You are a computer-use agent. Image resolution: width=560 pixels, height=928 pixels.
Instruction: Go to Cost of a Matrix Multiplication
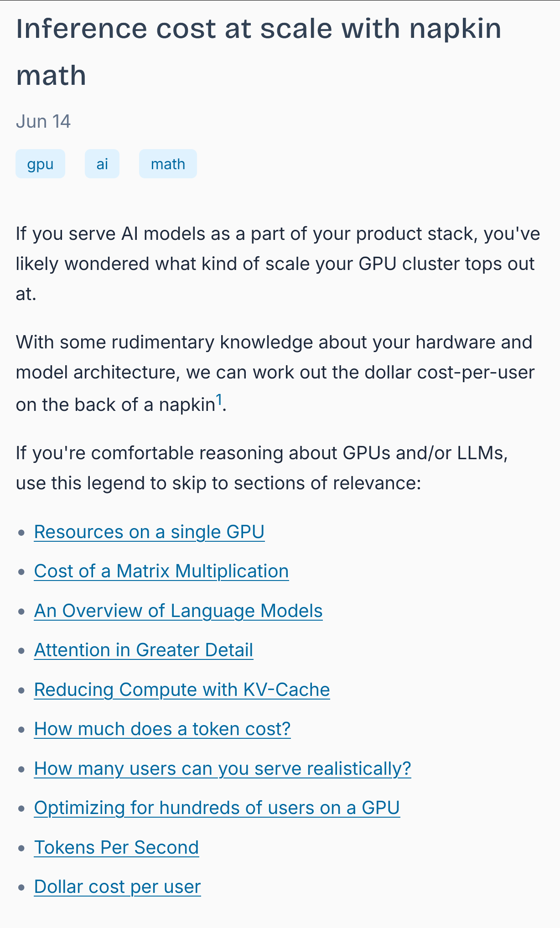coord(161,571)
